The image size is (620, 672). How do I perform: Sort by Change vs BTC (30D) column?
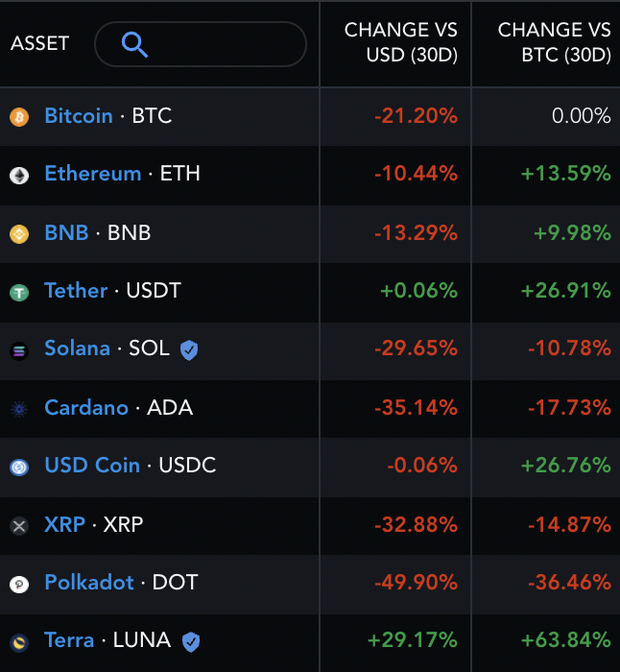click(x=554, y=43)
